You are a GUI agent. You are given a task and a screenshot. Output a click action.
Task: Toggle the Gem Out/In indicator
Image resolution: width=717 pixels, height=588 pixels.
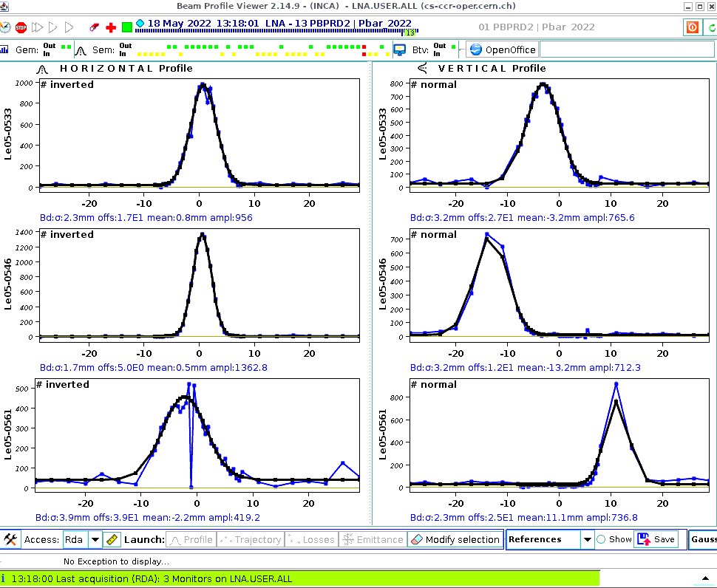49,49
